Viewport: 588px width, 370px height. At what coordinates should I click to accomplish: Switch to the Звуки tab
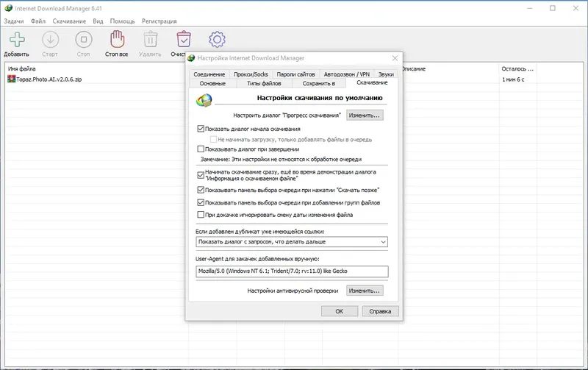[386, 74]
